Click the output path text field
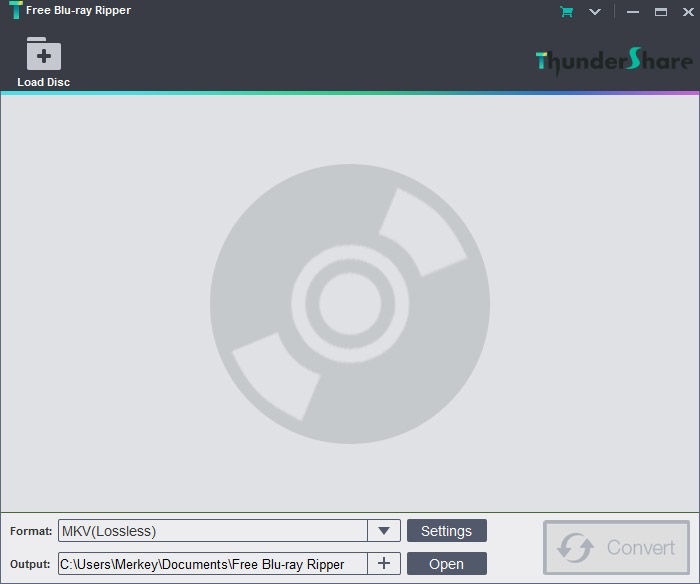The image size is (700, 584). pyautogui.click(x=212, y=564)
